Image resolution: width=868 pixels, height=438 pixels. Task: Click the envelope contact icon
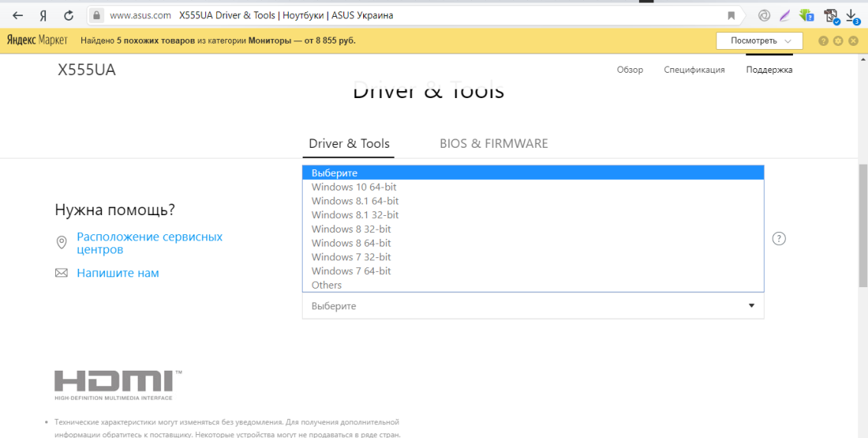pos(61,273)
